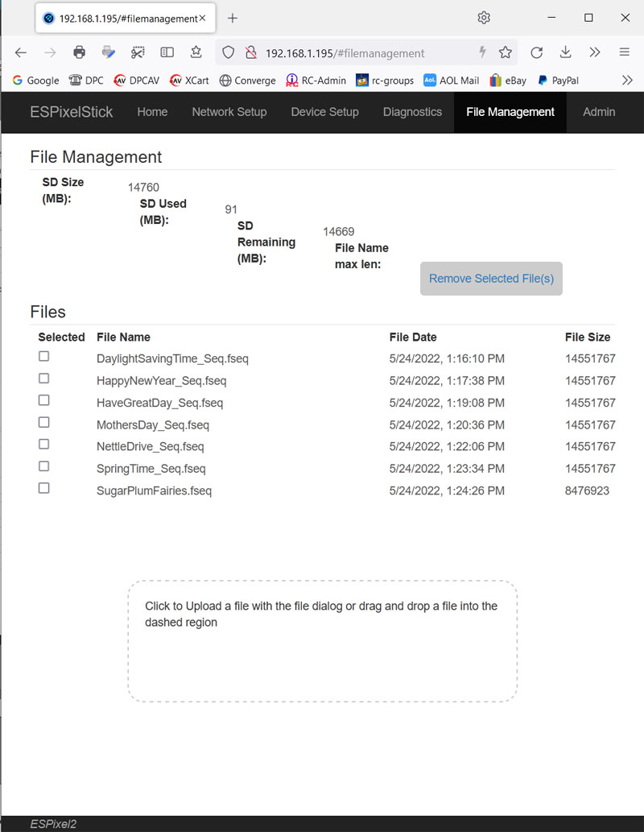
Task: Reload the page with the refresh icon
Action: pyautogui.click(x=536, y=52)
